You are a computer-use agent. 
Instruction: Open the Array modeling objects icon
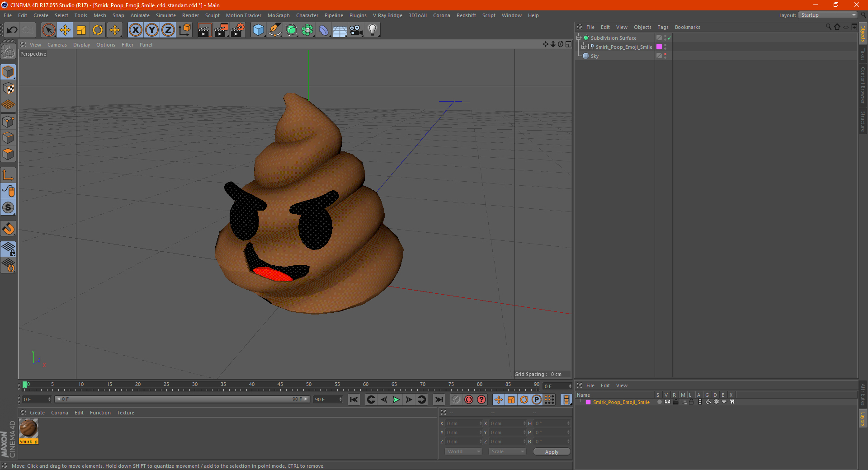click(x=307, y=30)
